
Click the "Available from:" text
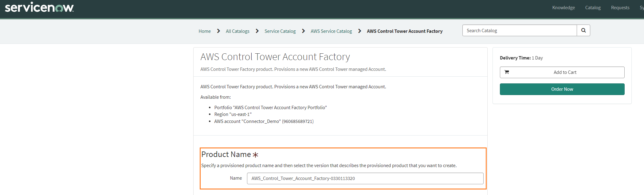coord(215,97)
